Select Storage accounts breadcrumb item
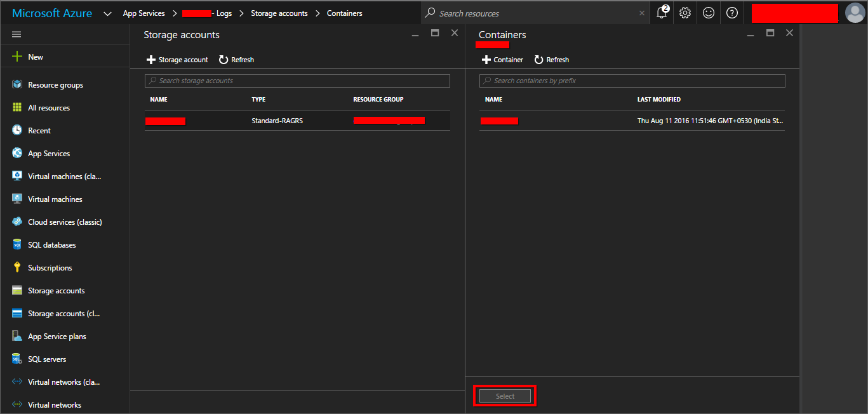 (x=279, y=13)
